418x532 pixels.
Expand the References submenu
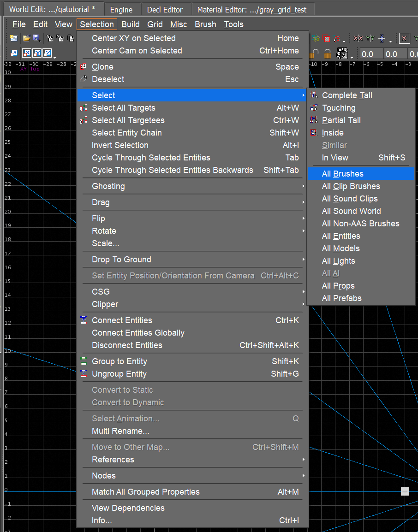[193, 460]
